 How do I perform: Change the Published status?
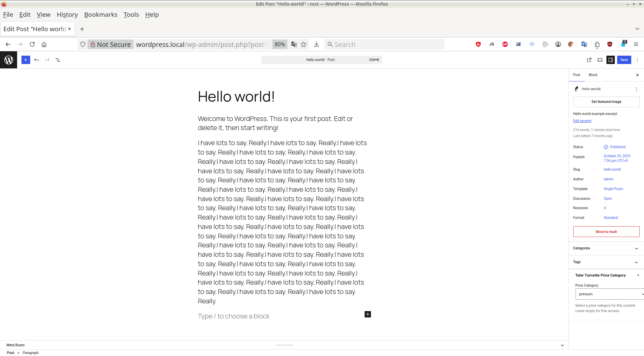pos(615,147)
